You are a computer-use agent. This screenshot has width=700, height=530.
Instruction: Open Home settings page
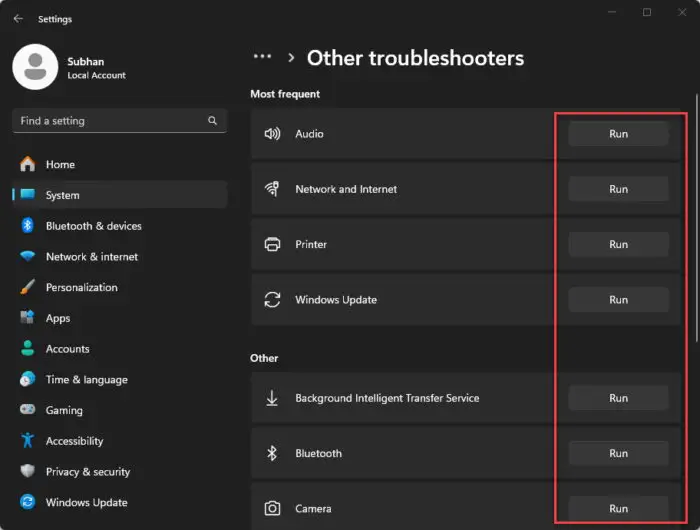120,164
